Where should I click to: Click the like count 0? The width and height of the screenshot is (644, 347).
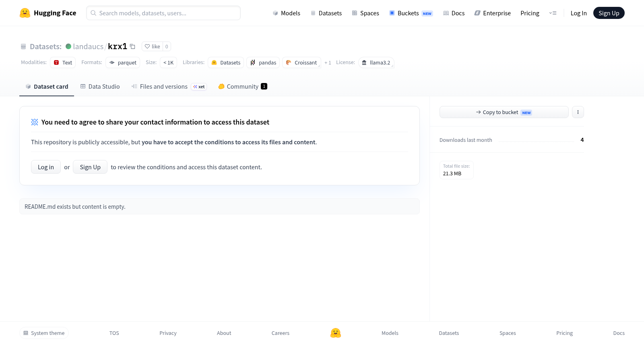click(x=167, y=46)
